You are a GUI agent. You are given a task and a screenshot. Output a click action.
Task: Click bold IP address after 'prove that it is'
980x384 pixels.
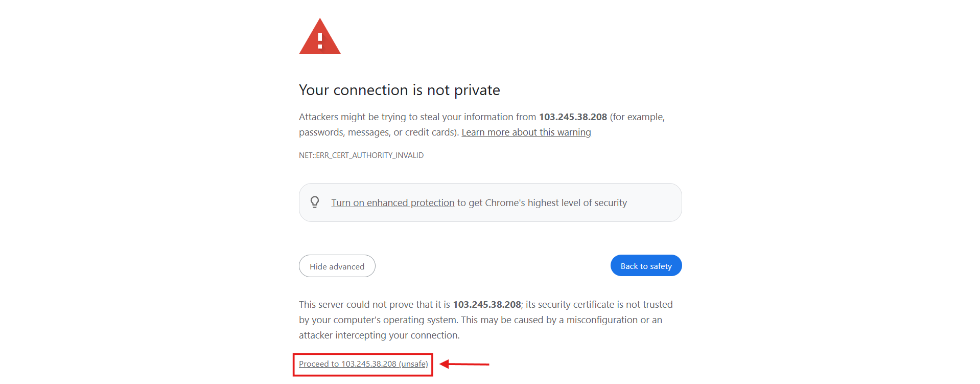pos(487,305)
